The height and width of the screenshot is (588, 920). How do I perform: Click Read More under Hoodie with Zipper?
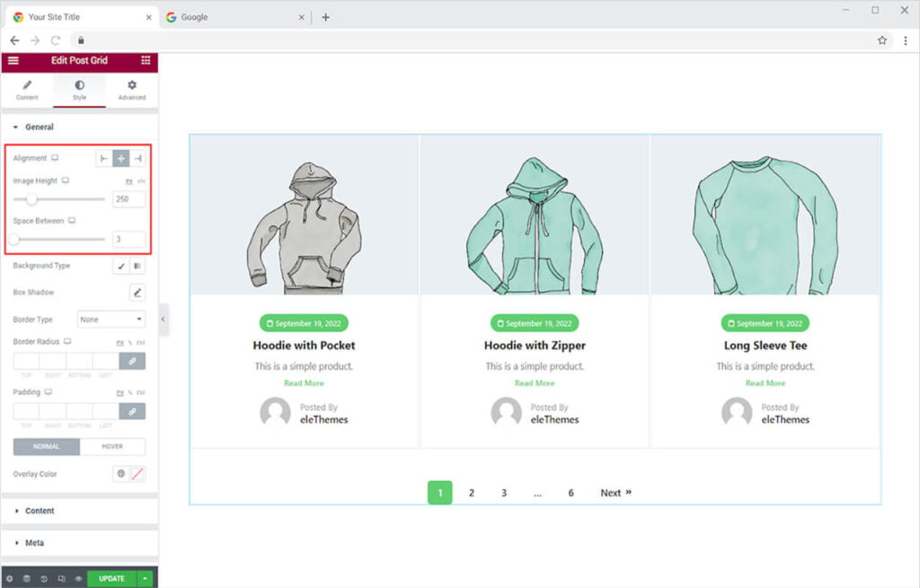click(x=535, y=383)
